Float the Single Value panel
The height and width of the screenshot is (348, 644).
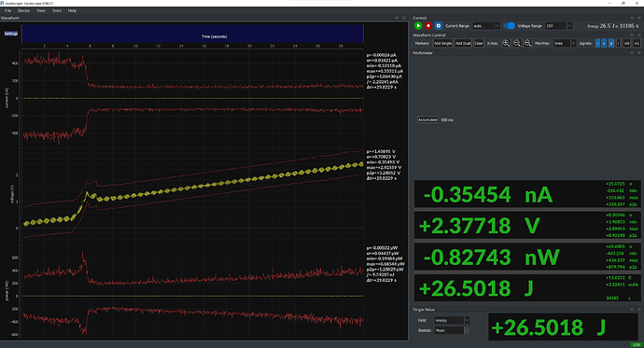point(632,310)
